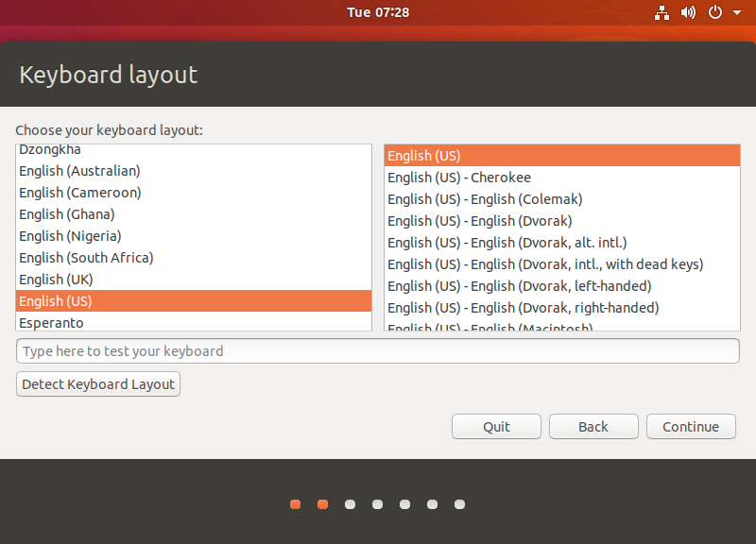Quit the installer with the Quit button
756x544 pixels.
tap(497, 427)
